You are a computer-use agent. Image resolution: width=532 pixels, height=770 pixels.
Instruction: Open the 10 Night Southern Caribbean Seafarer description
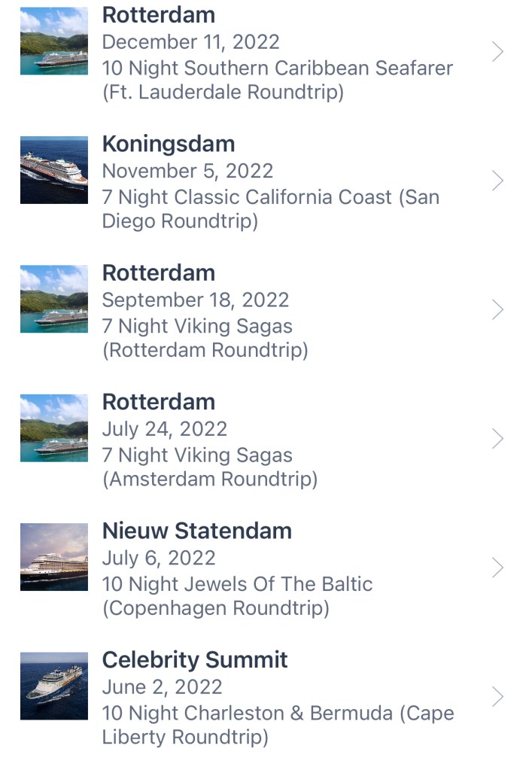coord(277,80)
